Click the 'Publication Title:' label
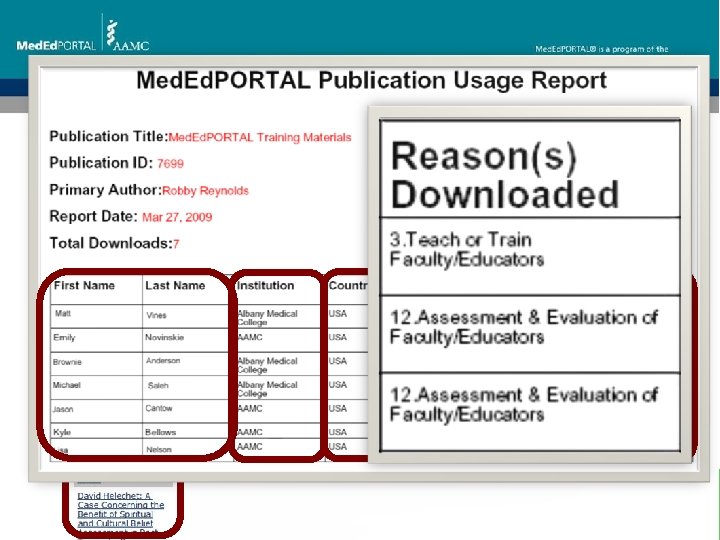The height and width of the screenshot is (540, 720). click(109, 136)
